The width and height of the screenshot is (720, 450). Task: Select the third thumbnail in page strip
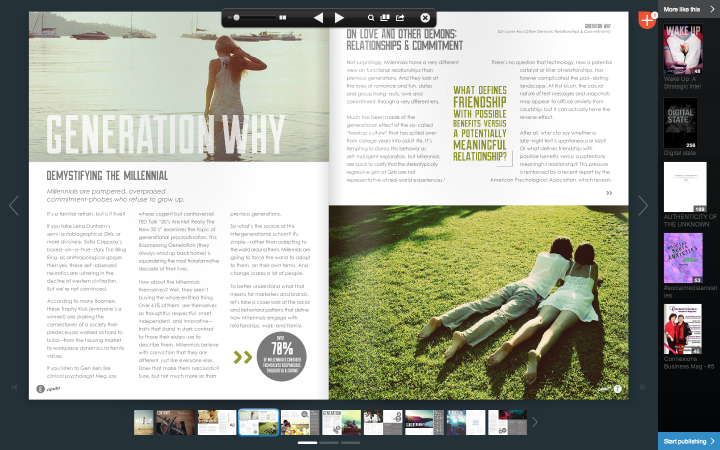(x=217, y=422)
